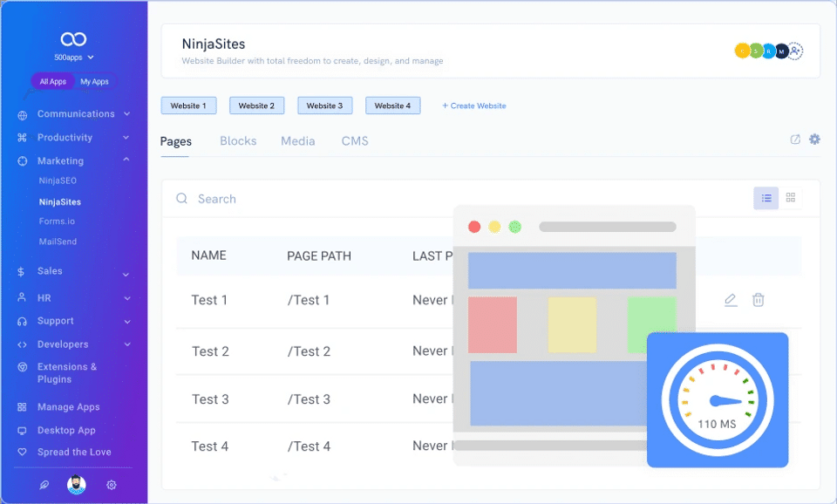Screen dimensions: 837x504
Task: Open sidebar settings gear icon
Action: [x=111, y=485]
